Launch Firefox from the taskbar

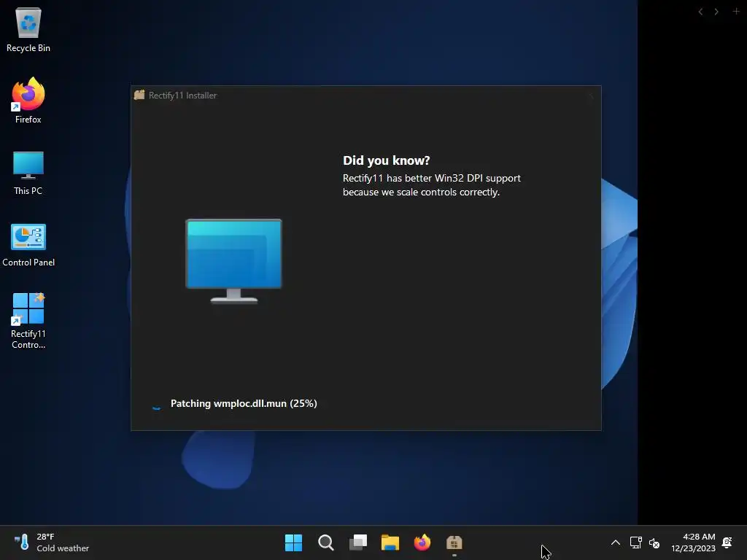422,542
